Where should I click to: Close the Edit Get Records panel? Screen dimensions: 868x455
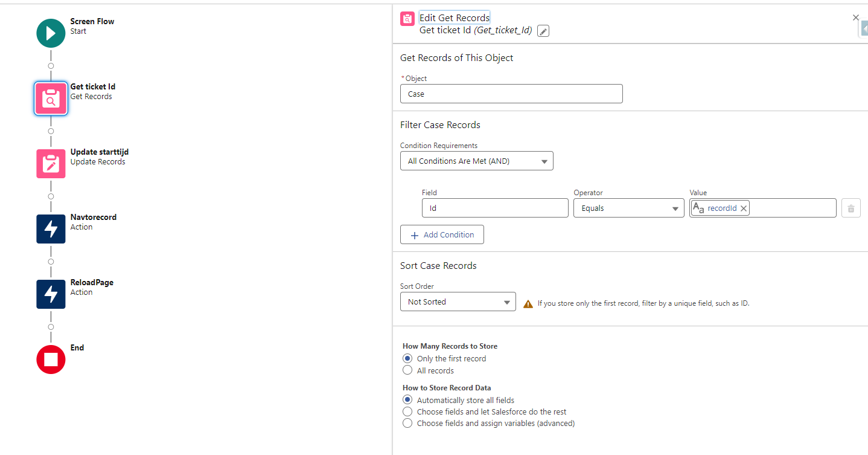855,18
